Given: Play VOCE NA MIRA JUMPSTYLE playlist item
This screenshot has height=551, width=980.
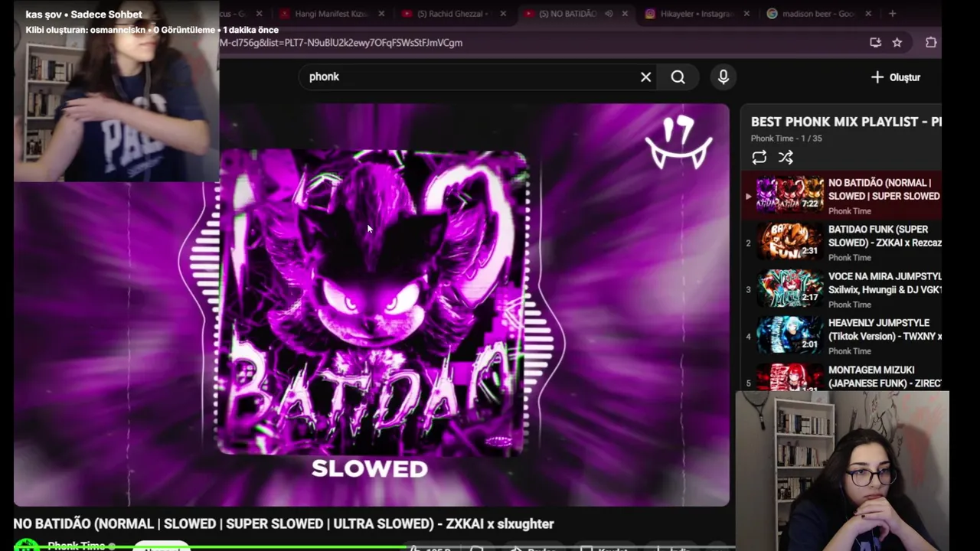Looking at the screenshot, I should (841, 289).
